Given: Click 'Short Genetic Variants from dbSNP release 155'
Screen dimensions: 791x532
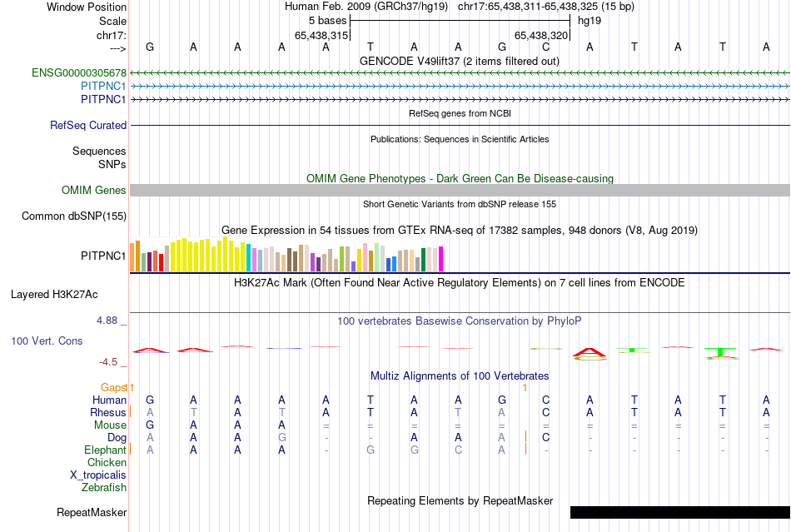Looking at the screenshot, I should [x=460, y=204].
